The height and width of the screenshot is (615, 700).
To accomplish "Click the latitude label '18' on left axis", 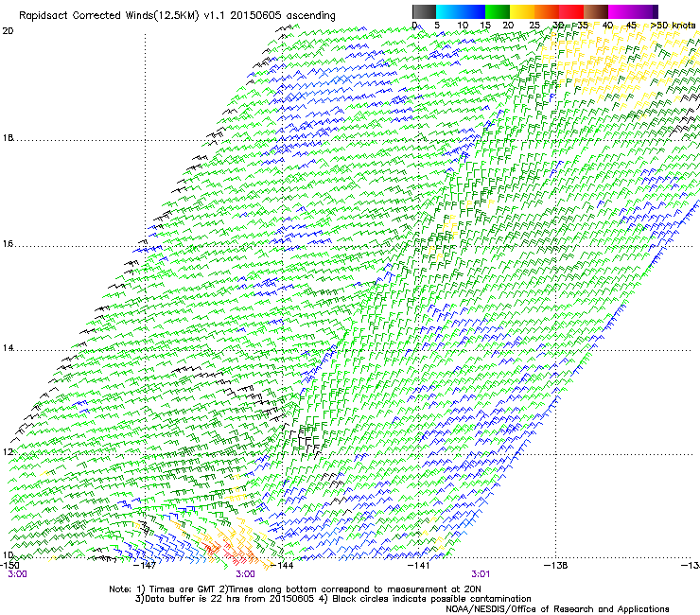I will click(8, 138).
